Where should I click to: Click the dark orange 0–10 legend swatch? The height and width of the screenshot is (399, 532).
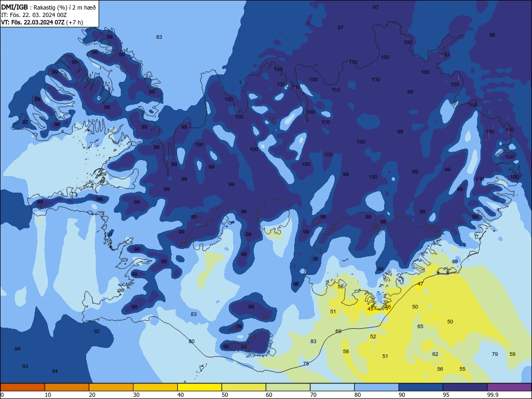(22, 387)
